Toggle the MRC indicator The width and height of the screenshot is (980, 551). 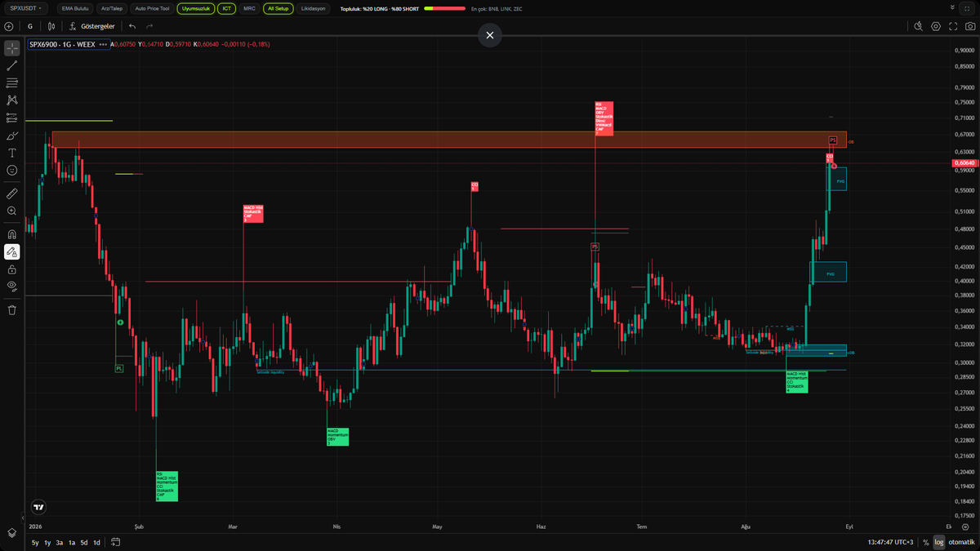click(x=249, y=8)
